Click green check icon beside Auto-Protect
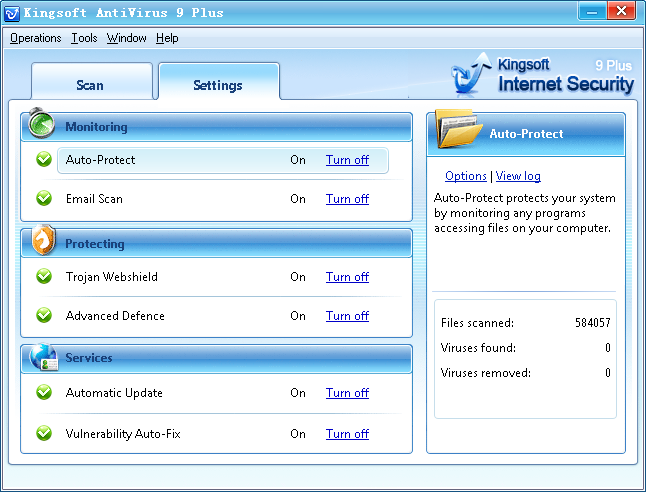646x492 pixels. (x=44, y=159)
